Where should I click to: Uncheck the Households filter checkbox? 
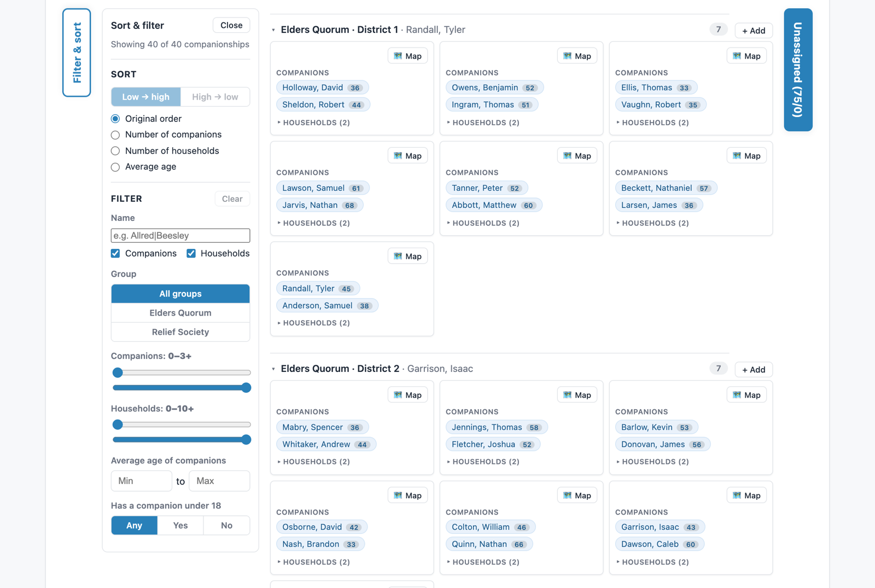click(x=191, y=253)
